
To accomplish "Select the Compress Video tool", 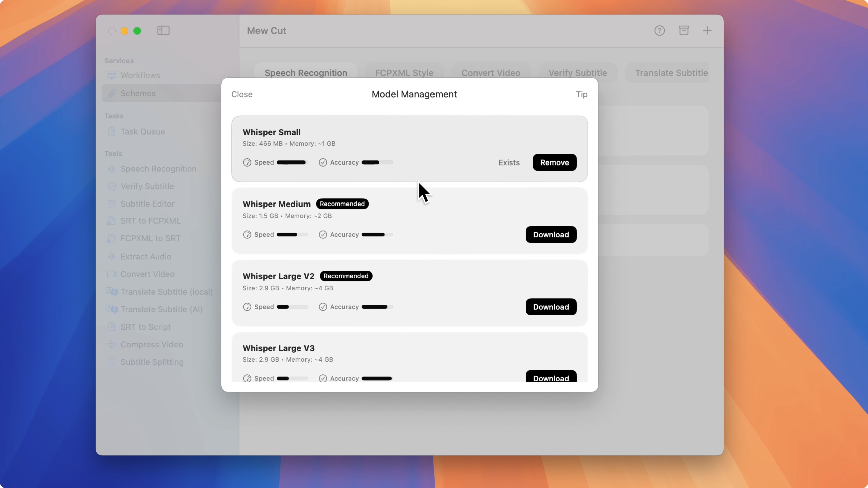I will pyautogui.click(x=152, y=344).
